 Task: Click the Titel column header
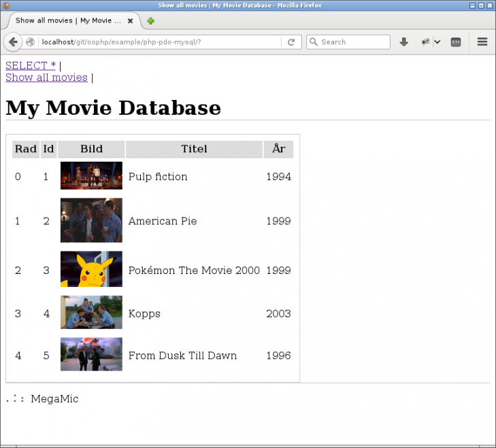[x=194, y=149]
